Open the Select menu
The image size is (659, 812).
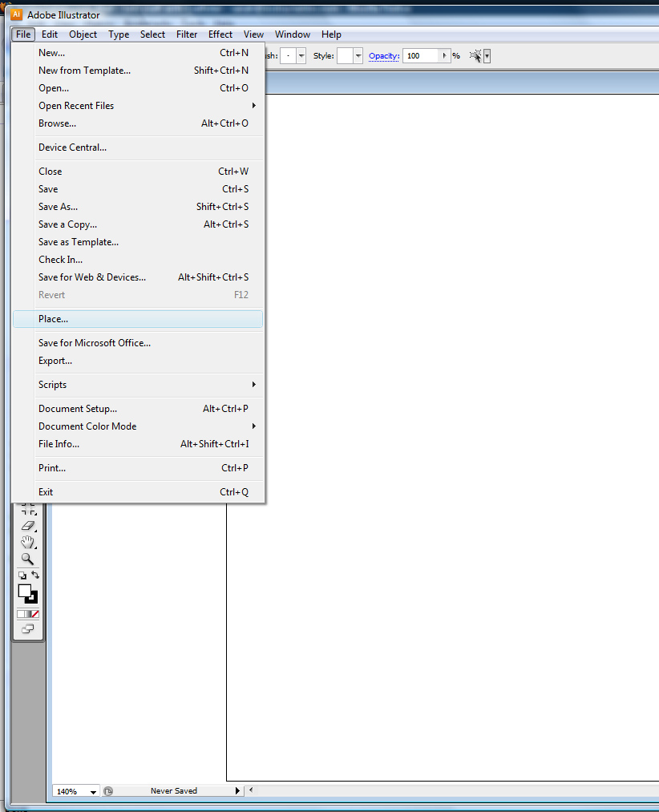[x=152, y=34]
